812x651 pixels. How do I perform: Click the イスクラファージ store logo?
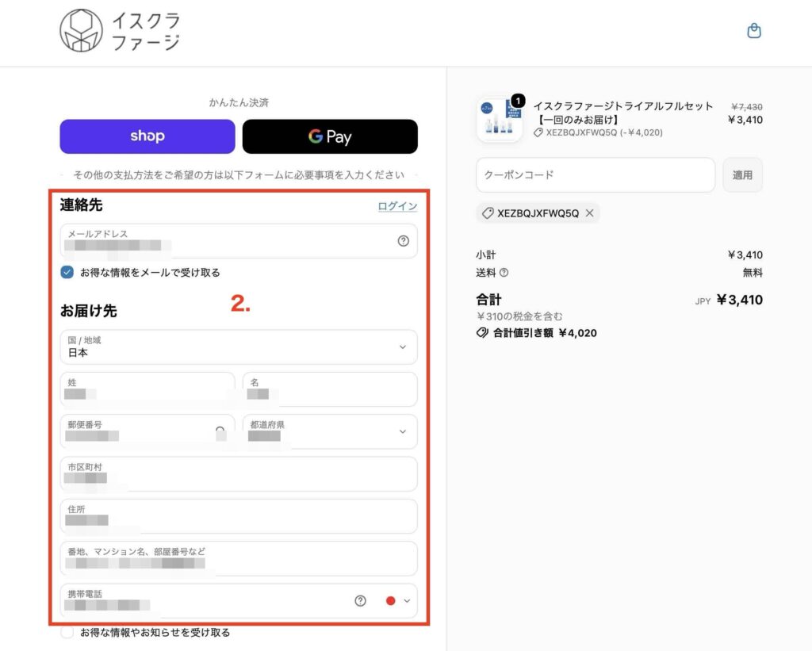click(x=121, y=31)
